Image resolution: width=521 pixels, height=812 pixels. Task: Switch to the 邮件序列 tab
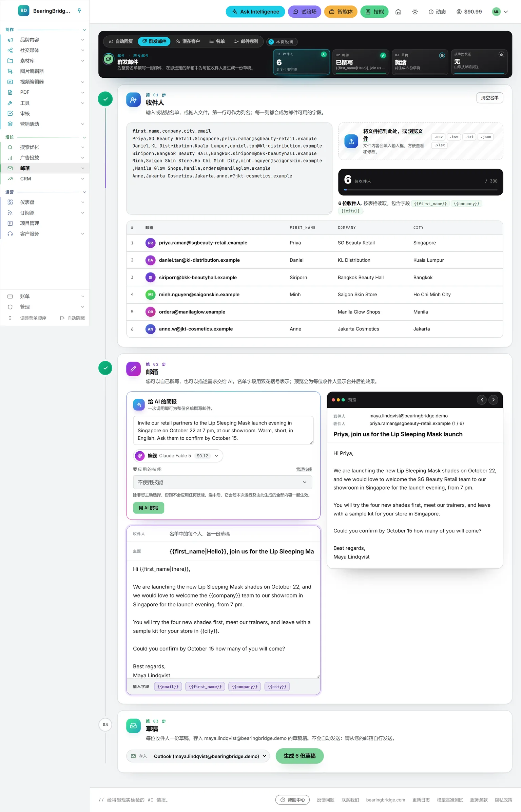point(246,41)
